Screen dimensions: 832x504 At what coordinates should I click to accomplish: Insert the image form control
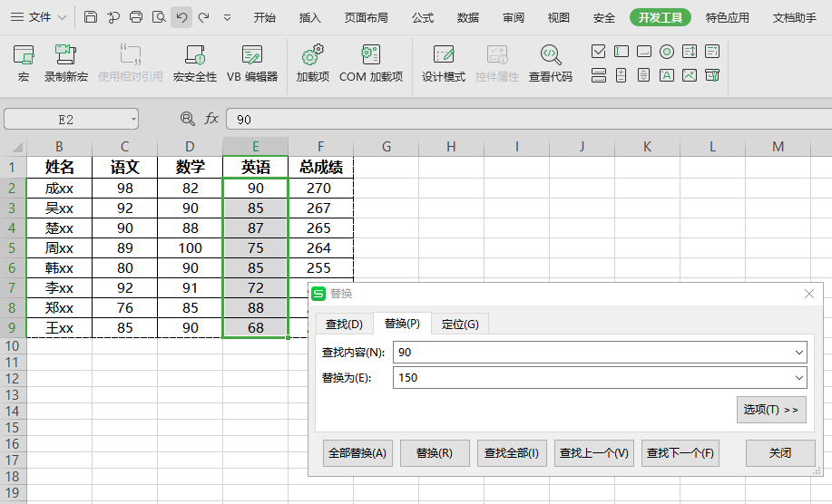point(690,75)
